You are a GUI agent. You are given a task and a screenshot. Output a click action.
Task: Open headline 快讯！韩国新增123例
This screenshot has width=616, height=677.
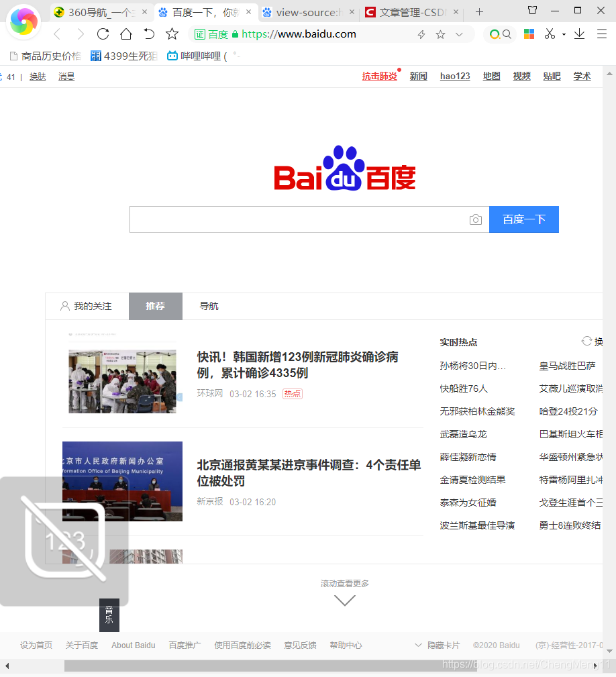[x=297, y=365]
